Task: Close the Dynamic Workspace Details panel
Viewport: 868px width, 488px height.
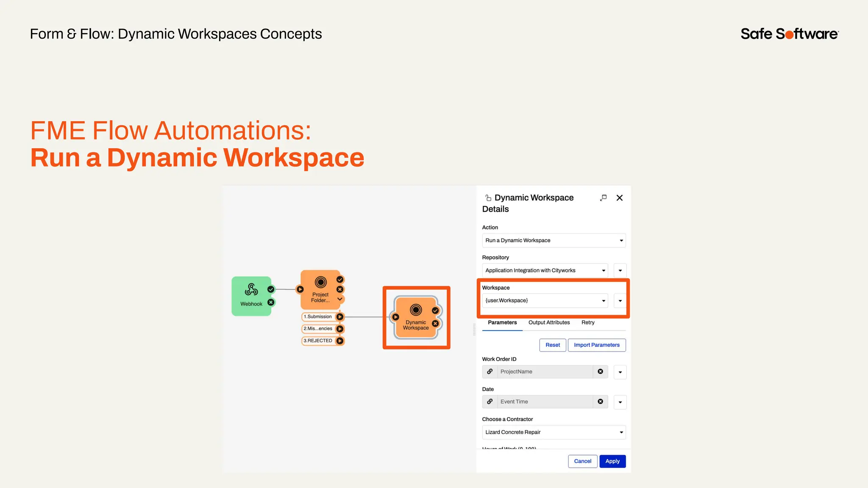Action: 620,198
